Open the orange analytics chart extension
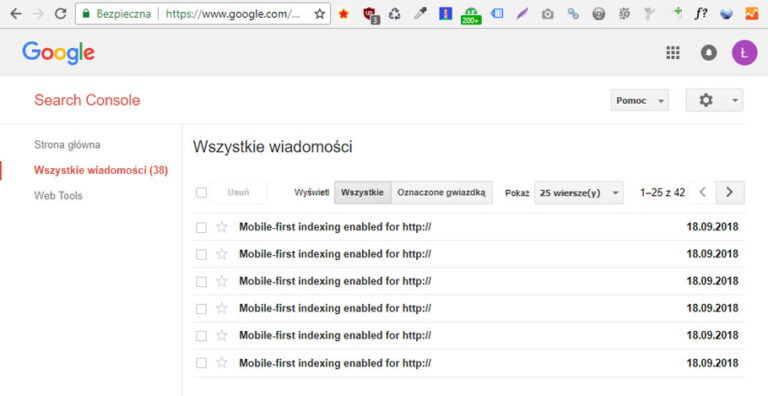The width and height of the screenshot is (768, 396). (752, 14)
